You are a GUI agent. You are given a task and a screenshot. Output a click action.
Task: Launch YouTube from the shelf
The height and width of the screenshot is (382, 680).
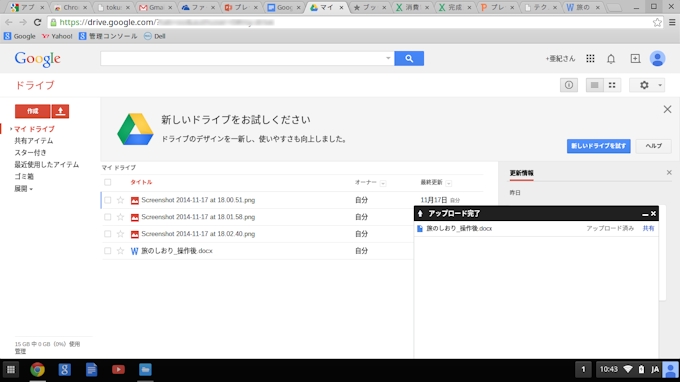[x=118, y=370]
